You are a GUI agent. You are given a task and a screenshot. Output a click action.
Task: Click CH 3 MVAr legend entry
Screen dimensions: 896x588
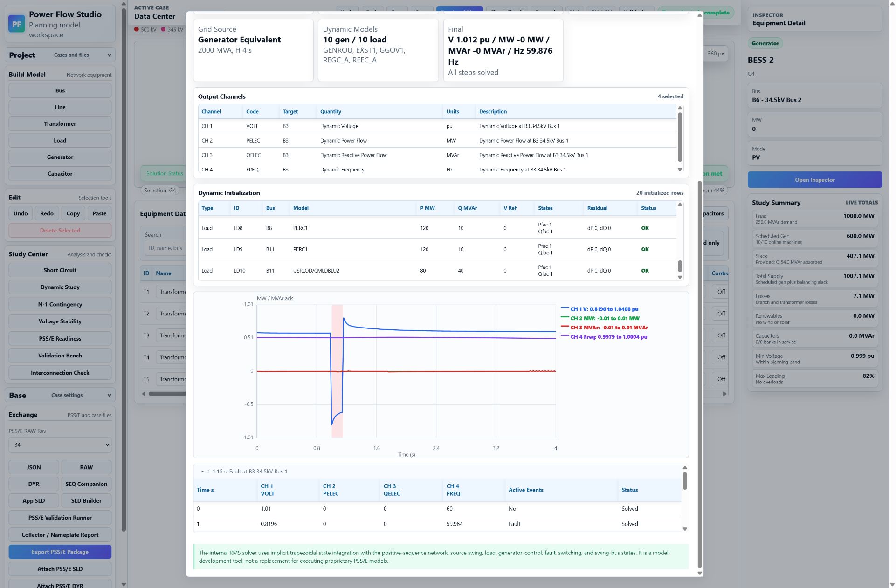point(604,328)
